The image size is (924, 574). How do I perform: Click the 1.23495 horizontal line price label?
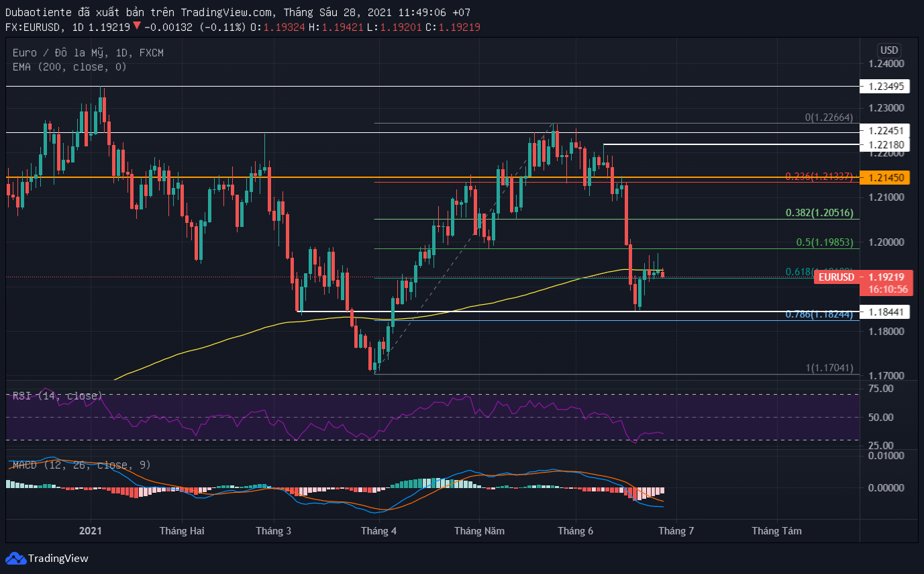point(886,86)
